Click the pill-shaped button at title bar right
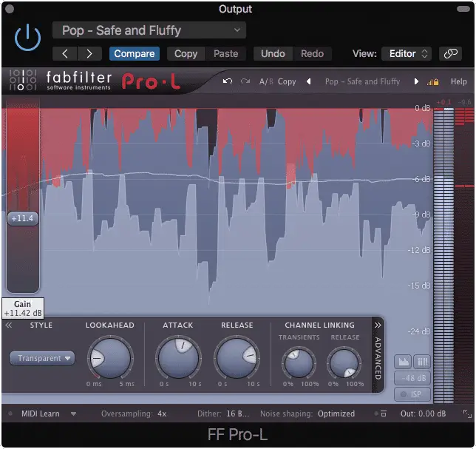 click(x=463, y=9)
